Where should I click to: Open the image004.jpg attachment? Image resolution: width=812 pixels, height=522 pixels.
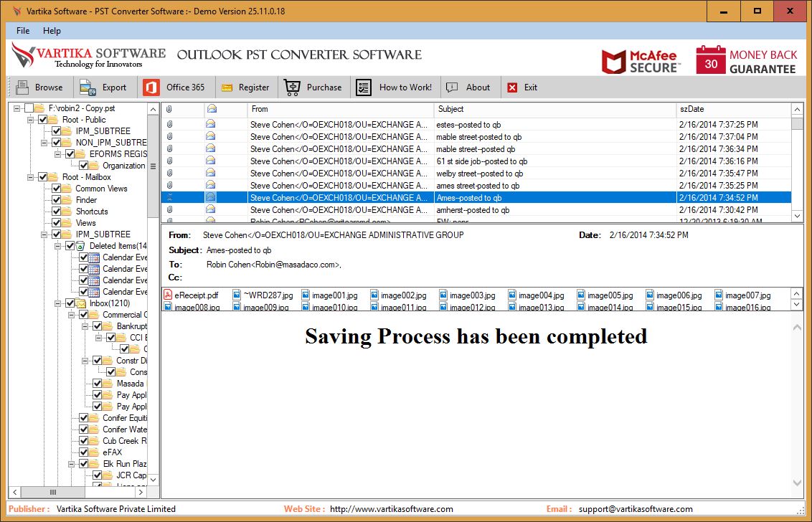(536, 295)
